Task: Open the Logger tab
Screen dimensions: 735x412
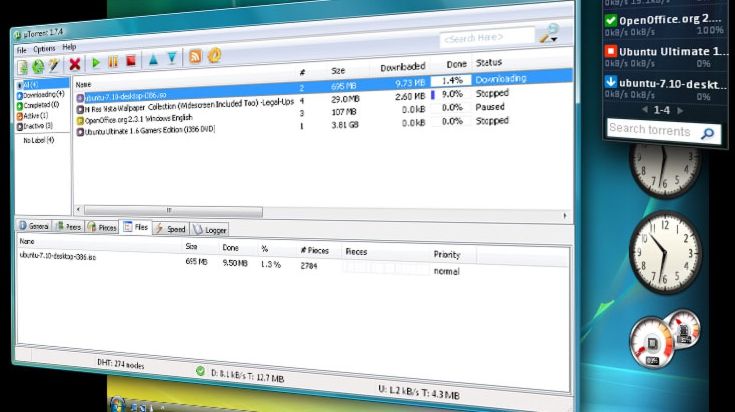Action: click(x=210, y=229)
